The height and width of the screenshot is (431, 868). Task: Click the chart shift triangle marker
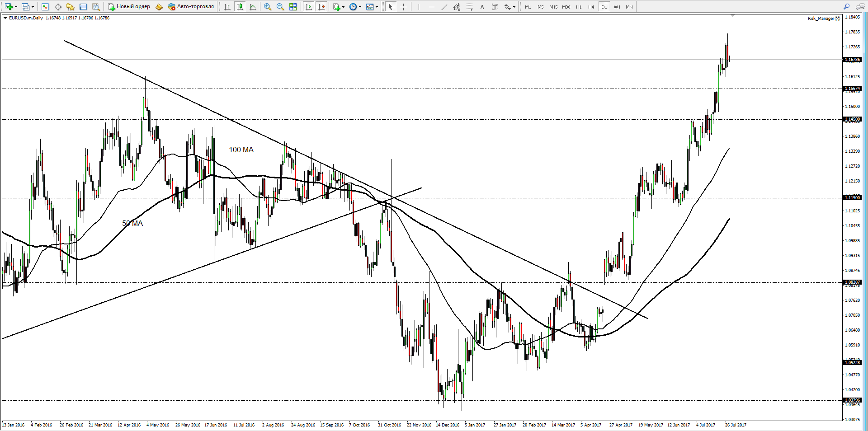coord(732,15)
